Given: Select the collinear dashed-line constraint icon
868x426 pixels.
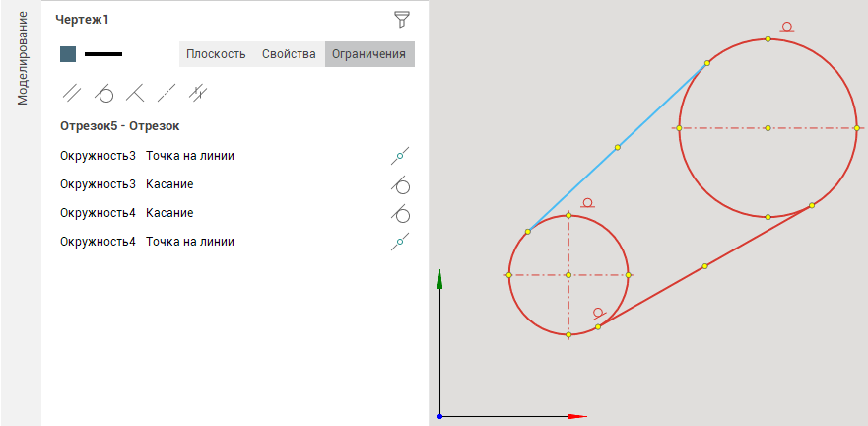Looking at the screenshot, I should coord(167,94).
